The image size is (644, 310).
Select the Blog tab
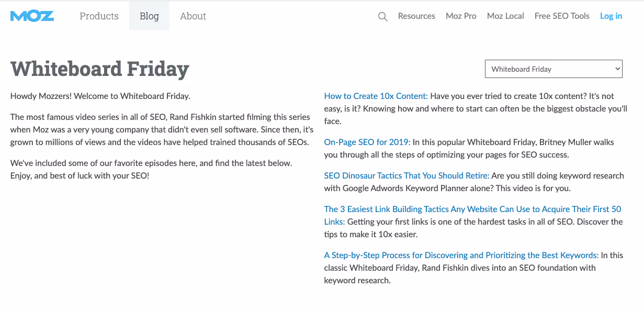[x=149, y=16]
